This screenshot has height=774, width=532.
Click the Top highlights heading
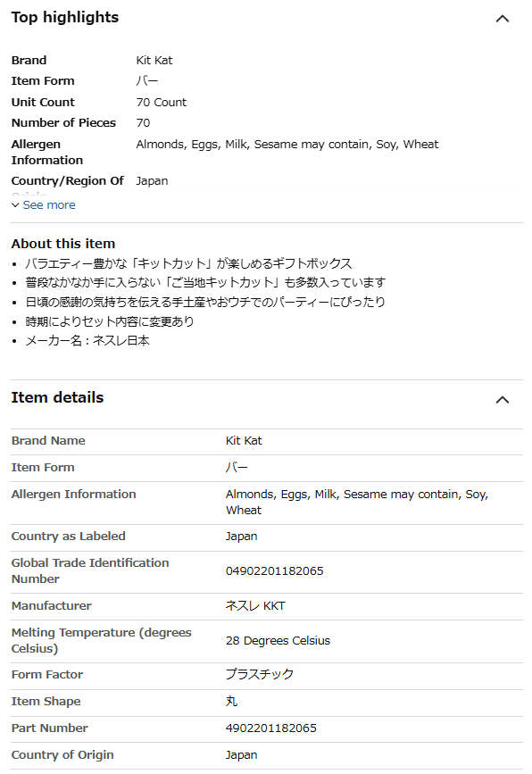65,17
